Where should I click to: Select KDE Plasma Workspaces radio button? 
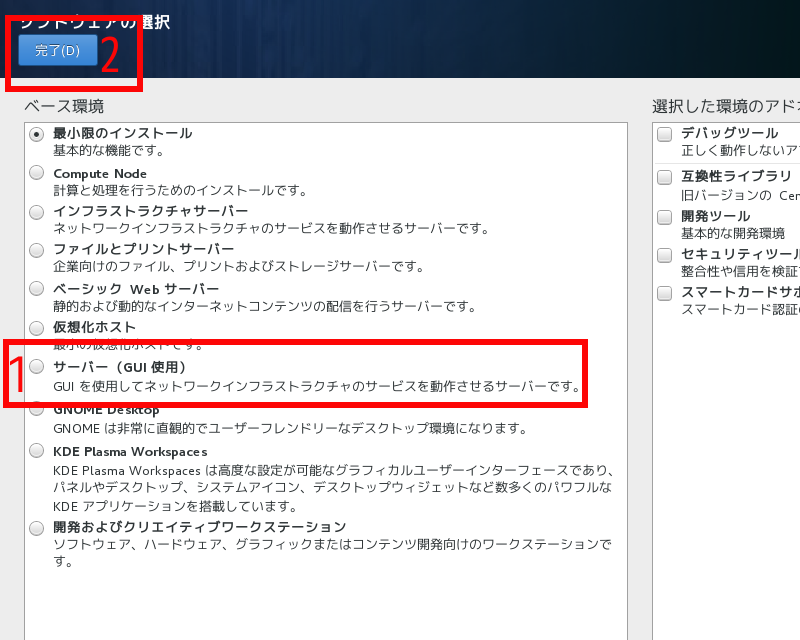(37, 450)
